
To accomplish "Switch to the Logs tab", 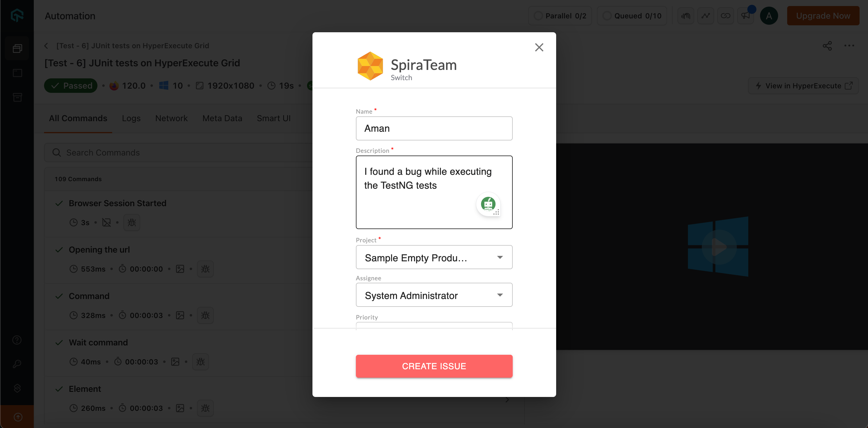I will tap(131, 118).
